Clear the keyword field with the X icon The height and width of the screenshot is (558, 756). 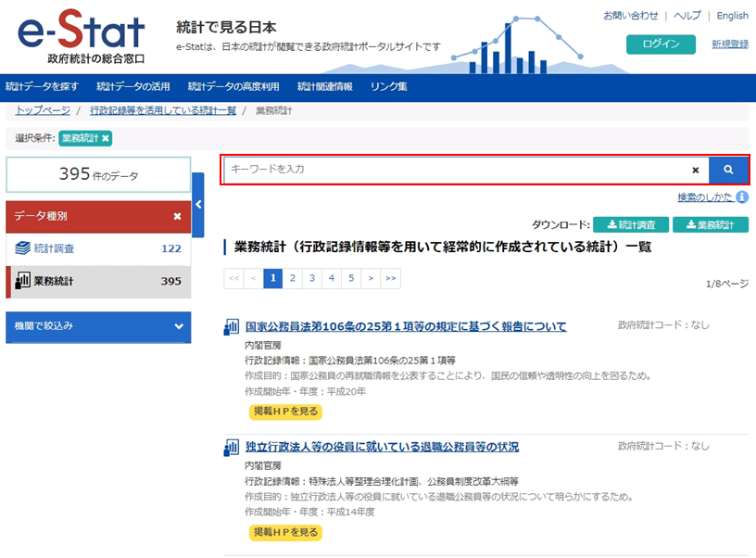tap(695, 170)
